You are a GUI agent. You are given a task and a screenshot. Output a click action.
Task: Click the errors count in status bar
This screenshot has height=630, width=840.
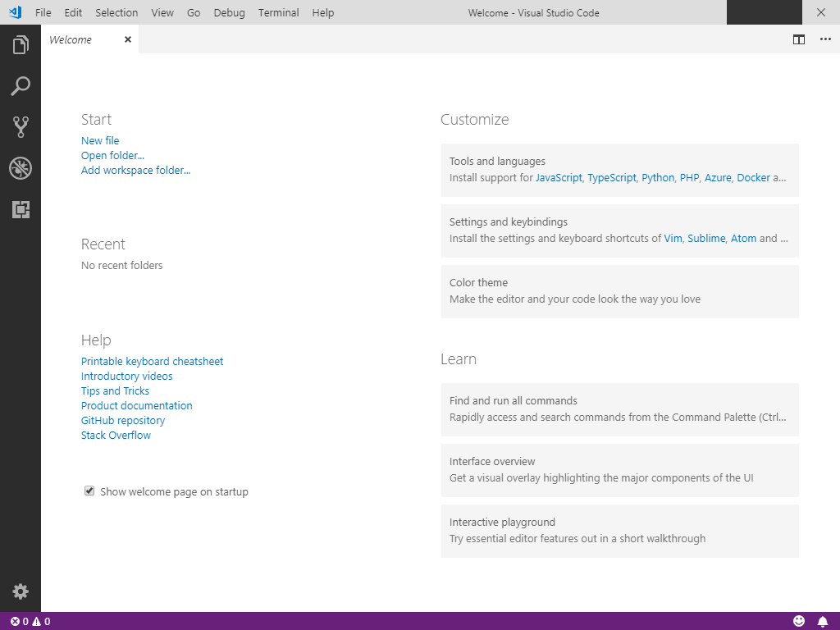pyautogui.click(x=20, y=622)
